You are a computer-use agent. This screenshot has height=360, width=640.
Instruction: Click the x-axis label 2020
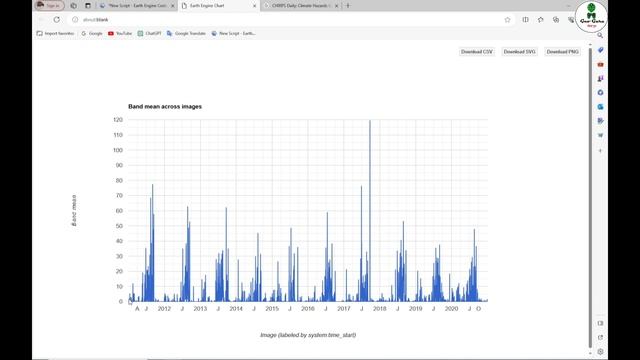(451, 309)
